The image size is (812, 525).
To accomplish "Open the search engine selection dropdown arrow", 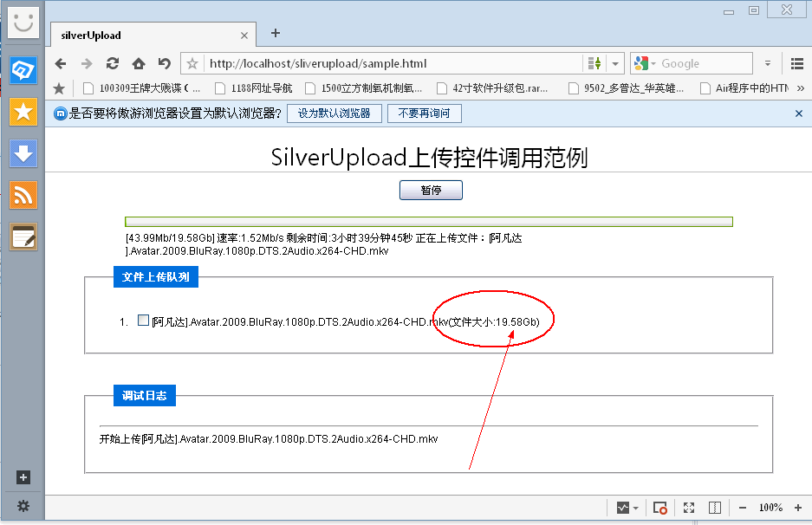I will [x=653, y=64].
